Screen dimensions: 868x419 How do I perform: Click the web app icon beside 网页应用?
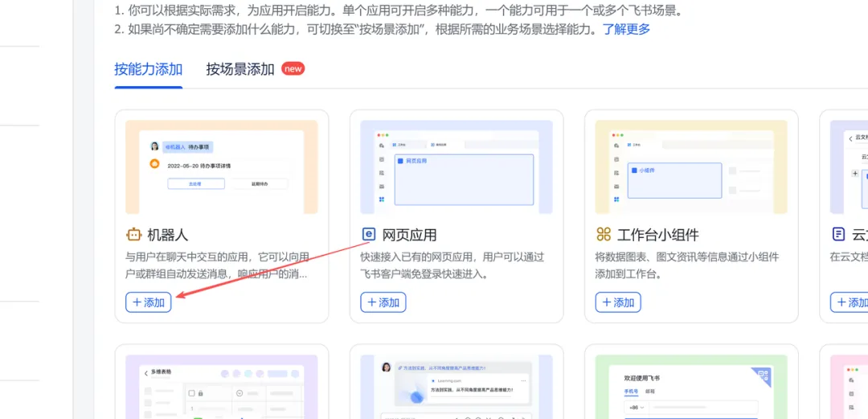pyautogui.click(x=369, y=235)
